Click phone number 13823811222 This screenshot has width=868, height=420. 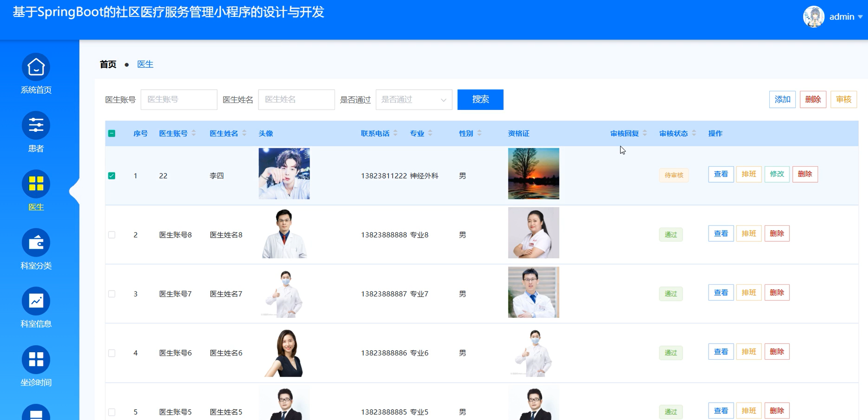point(384,176)
